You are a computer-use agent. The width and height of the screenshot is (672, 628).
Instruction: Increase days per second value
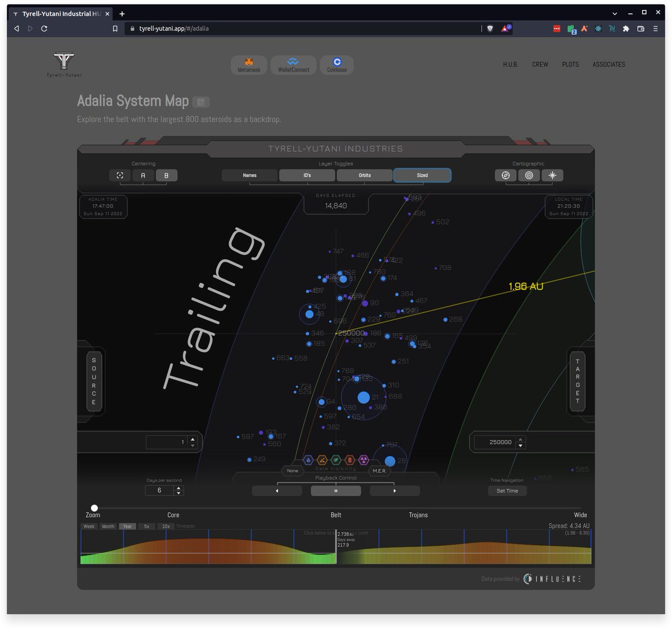pos(179,488)
